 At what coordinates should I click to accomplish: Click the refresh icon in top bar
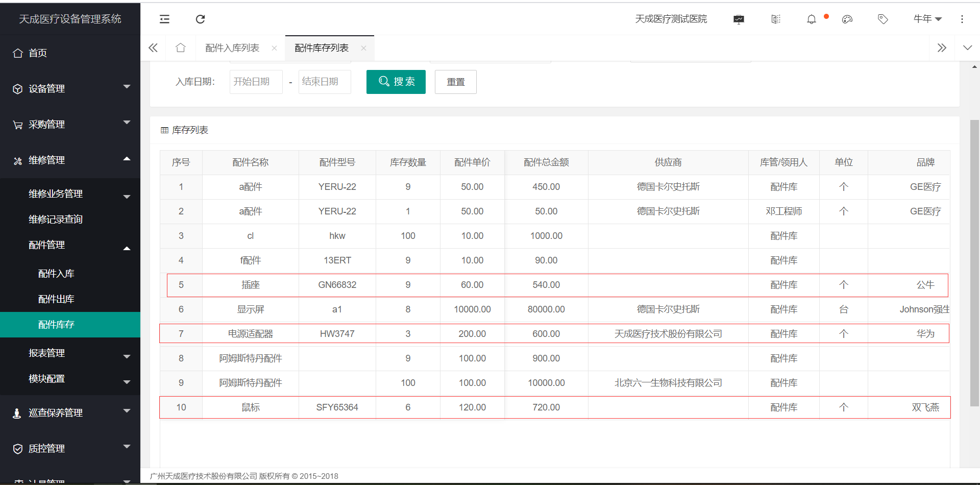tap(200, 19)
